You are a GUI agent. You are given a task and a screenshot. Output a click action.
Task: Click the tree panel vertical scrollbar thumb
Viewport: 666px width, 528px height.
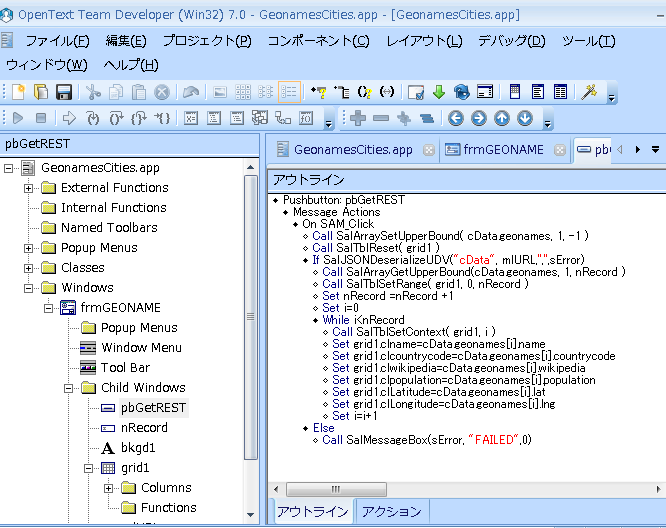(x=251, y=317)
